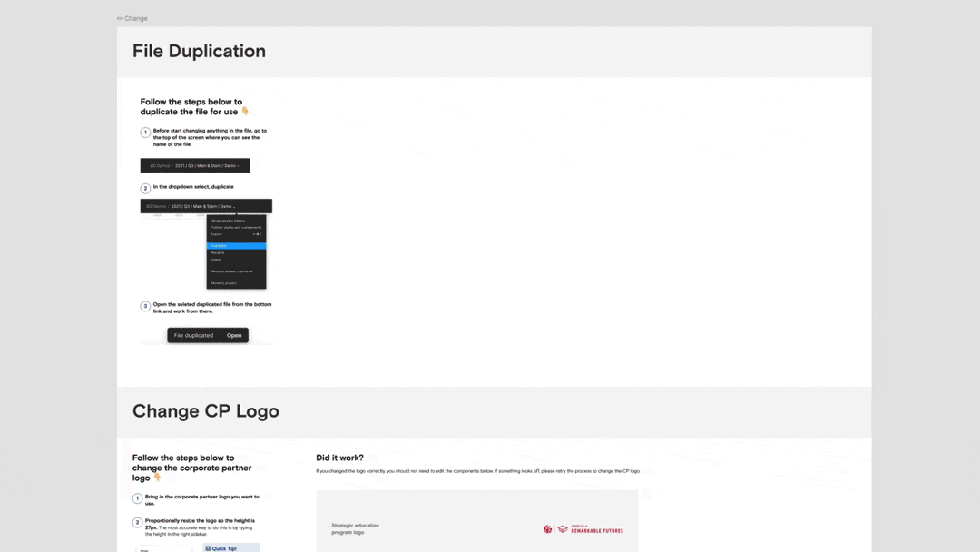Click the pointing-down emoji after 'logo'

pyautogui.click(x=157, y=477)
